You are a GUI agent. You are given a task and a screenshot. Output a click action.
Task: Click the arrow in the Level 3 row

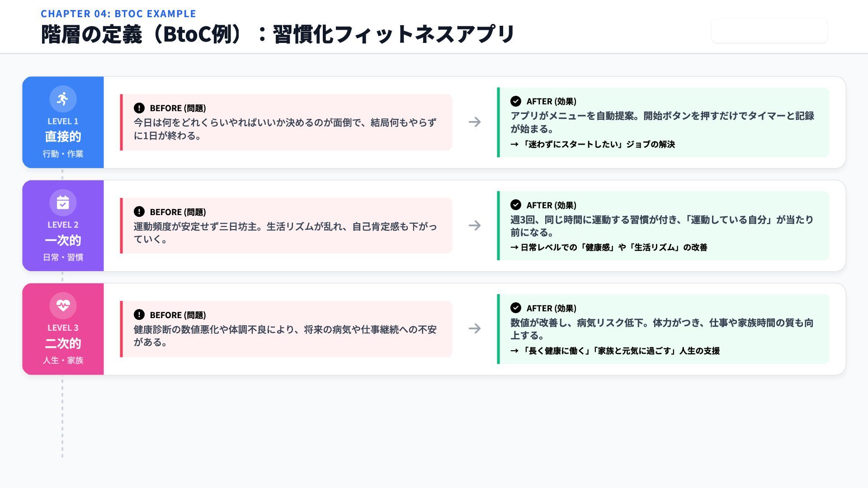tap(475, 328)
